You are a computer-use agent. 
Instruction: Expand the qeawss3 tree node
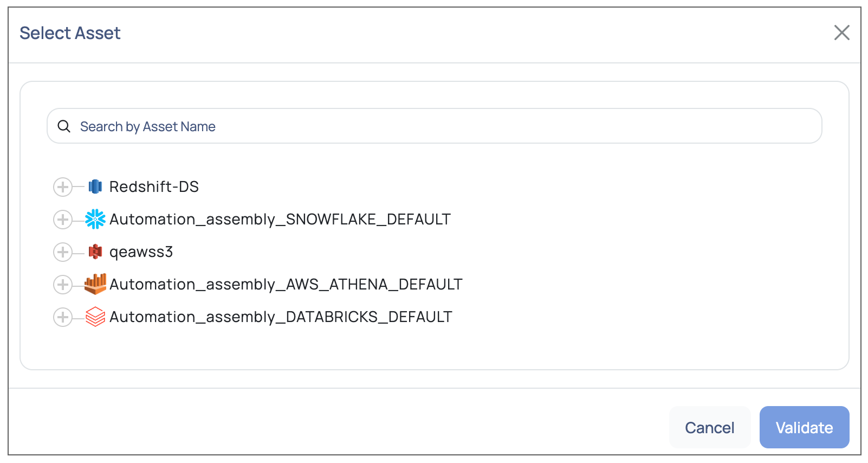click(x=63, y=252)
